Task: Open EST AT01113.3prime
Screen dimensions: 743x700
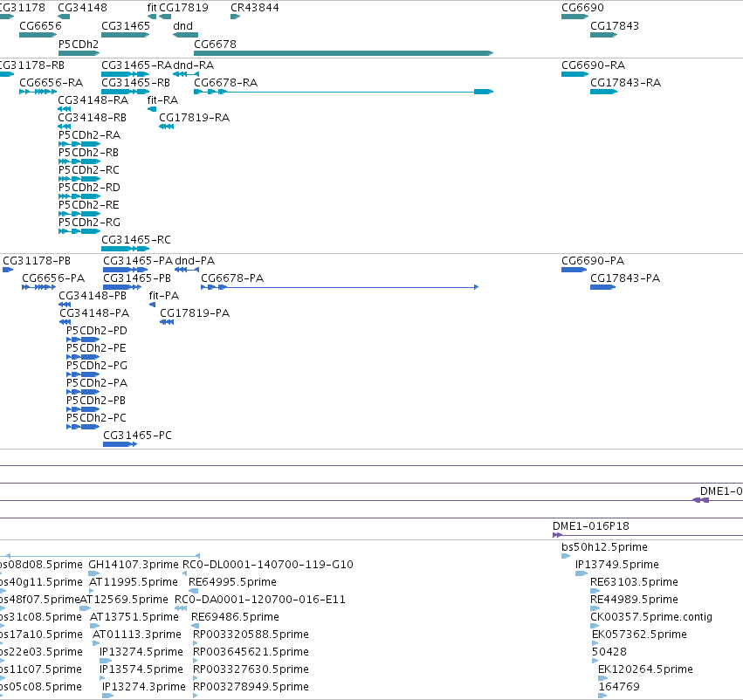Action: (x=137, y=635)
